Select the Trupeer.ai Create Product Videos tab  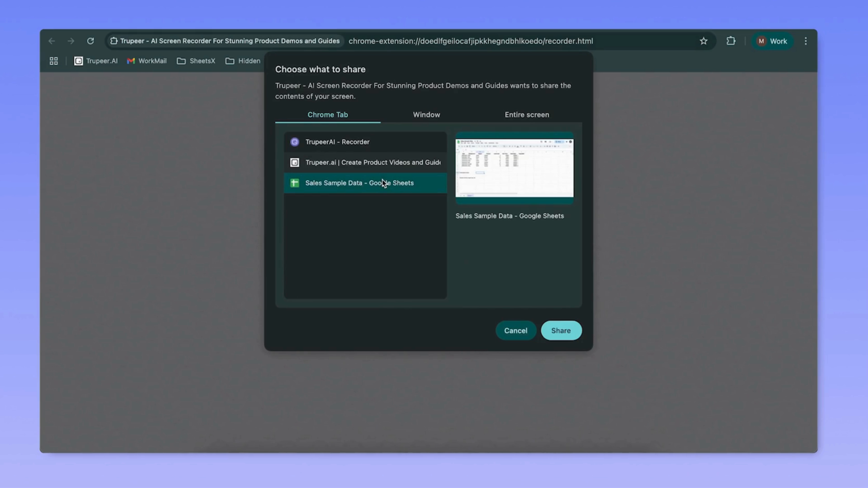coord(366,162)
